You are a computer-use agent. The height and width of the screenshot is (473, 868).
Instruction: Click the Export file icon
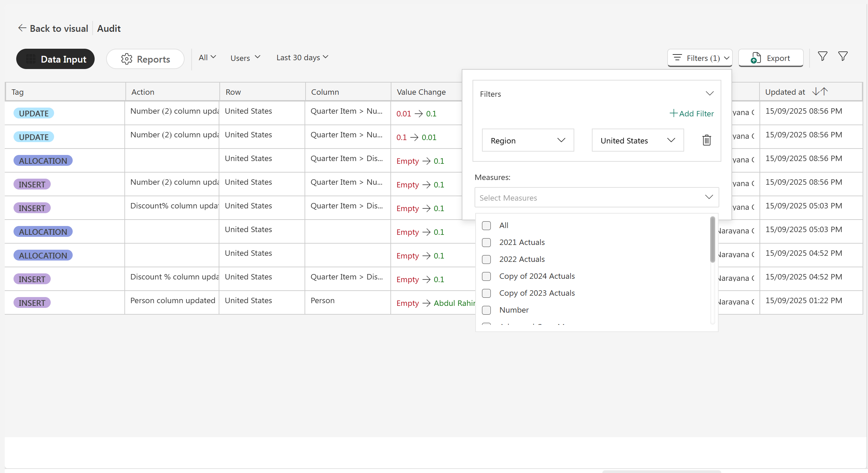[x=755, y=58]
